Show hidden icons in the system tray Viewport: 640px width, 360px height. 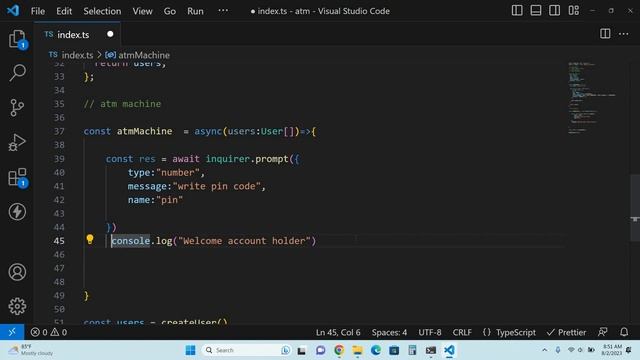pos(544,350)
